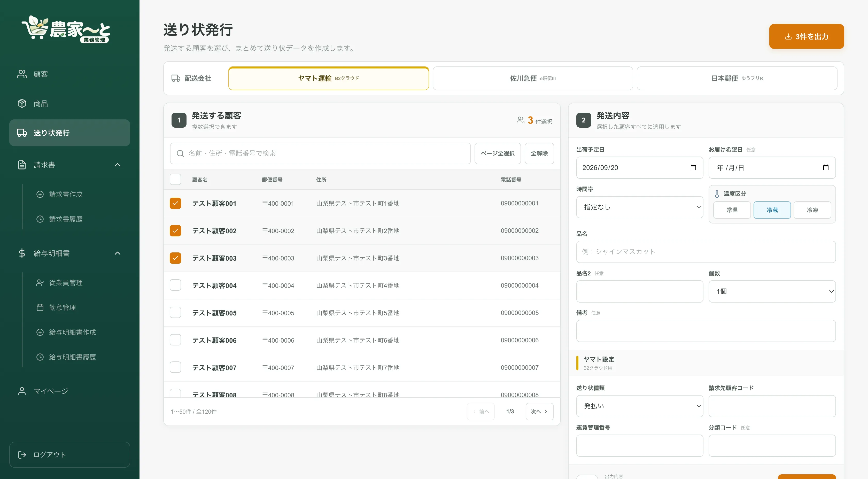Go to next page with 次へ
This screenshot has width=868, height=479.
click(x=539, y=412)
